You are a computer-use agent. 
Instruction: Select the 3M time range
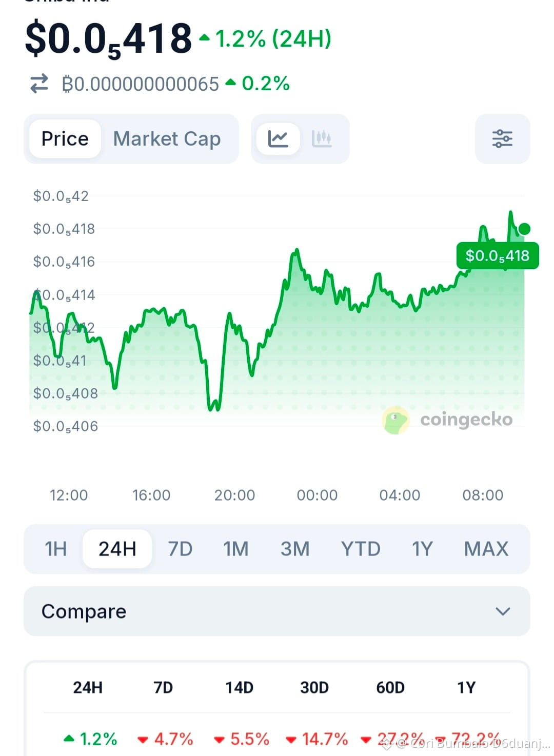pyautogui.click(x=295, y=549)
